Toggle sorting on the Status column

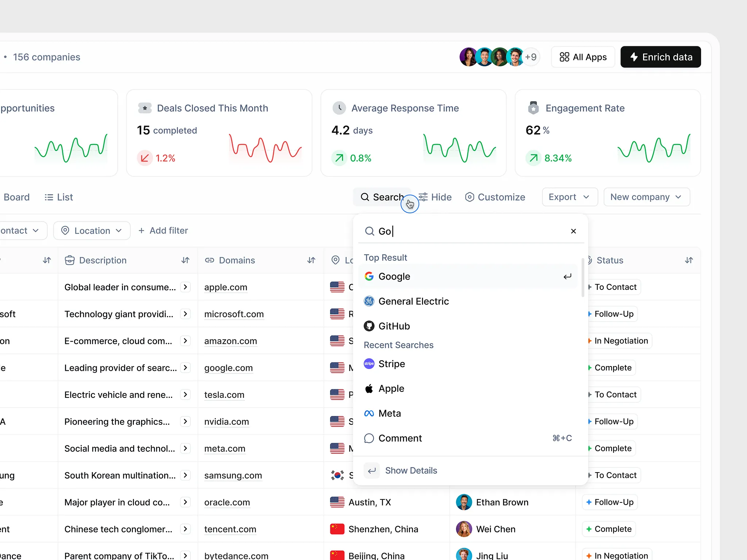click(x=689, y=260)
